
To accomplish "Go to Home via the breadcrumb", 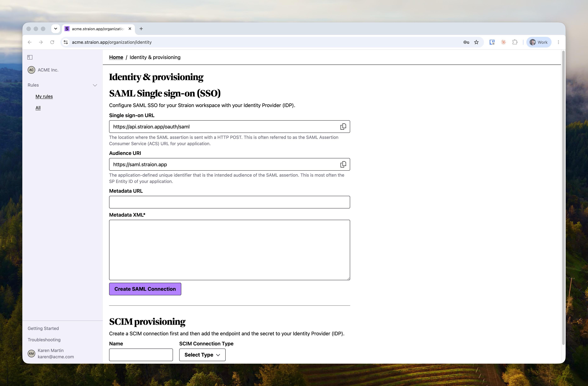I will point(116,57).
